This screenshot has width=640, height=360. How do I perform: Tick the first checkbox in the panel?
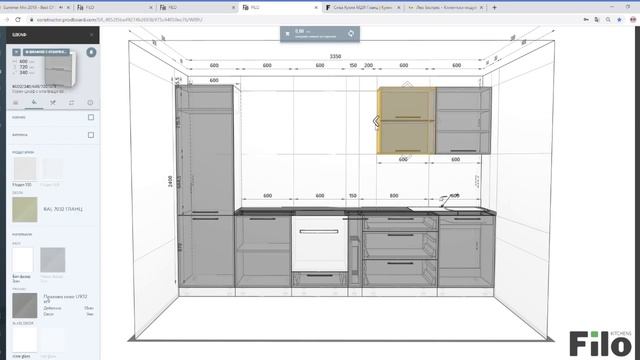pyautogui.click(x=91, y=118)
